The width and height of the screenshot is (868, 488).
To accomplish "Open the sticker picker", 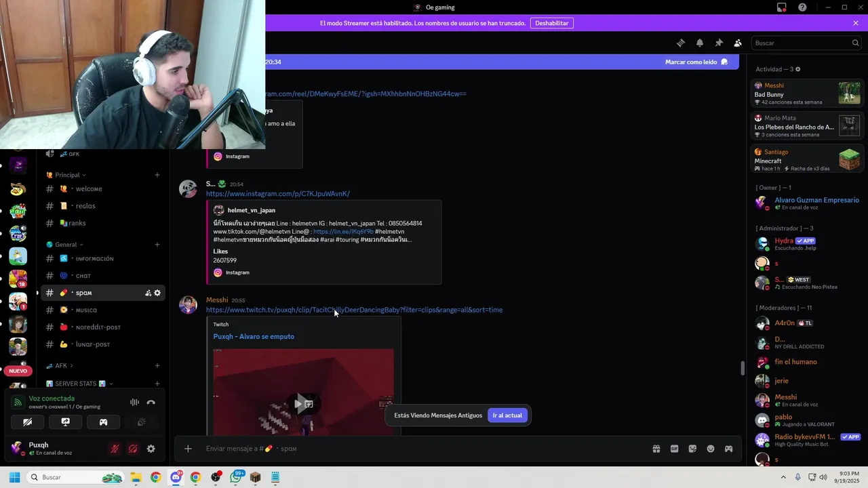I will click(x=692, y=449).
